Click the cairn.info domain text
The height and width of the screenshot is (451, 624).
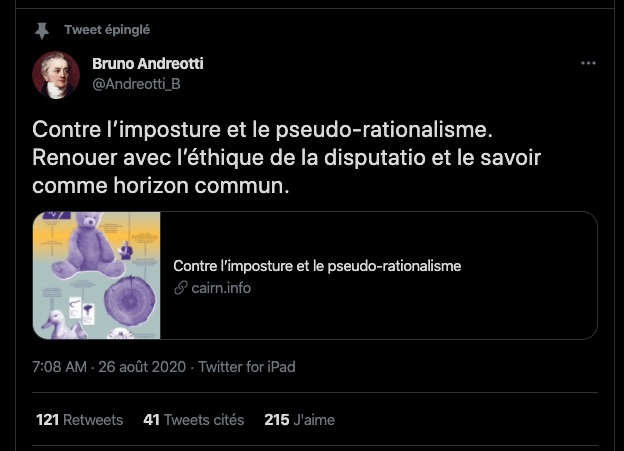pyautogui.click(x=221, y=288)
